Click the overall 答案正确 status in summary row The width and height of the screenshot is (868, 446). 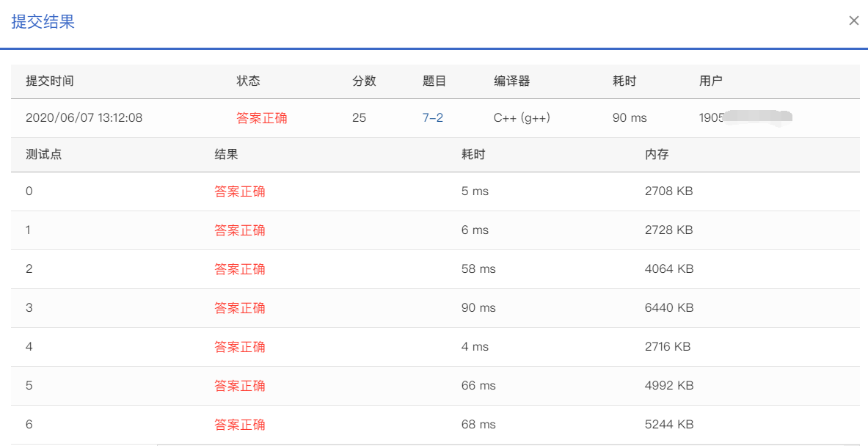tap(262, 118)
